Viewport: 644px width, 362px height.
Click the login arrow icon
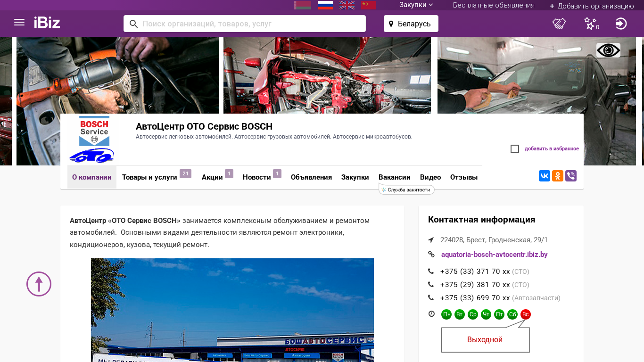tap(621, 24)
